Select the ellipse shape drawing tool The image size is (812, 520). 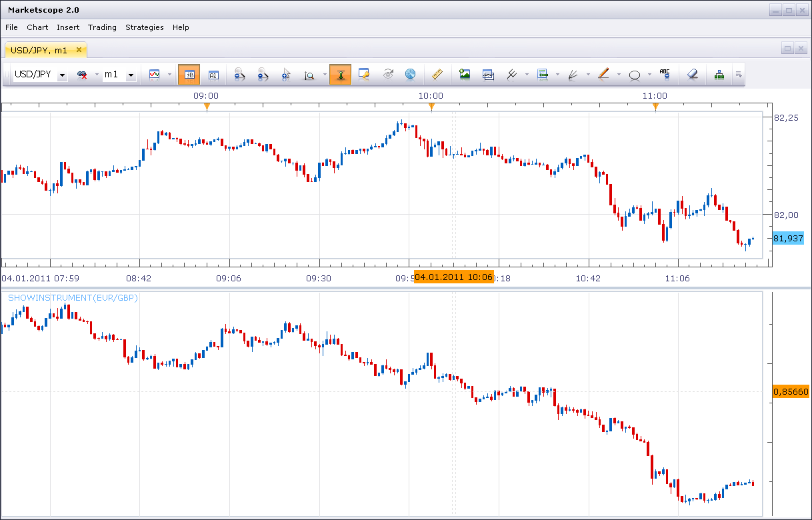[x=635, y=75]
